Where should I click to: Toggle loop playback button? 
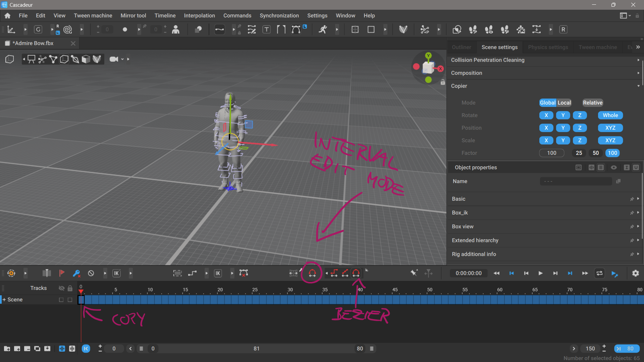599,273
